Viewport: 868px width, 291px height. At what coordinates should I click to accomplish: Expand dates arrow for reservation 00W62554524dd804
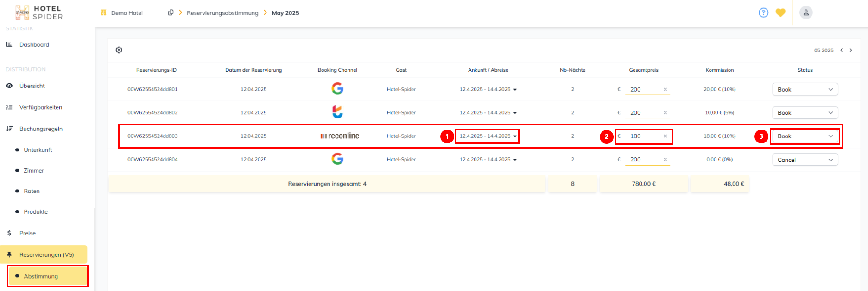pos(515,160)
